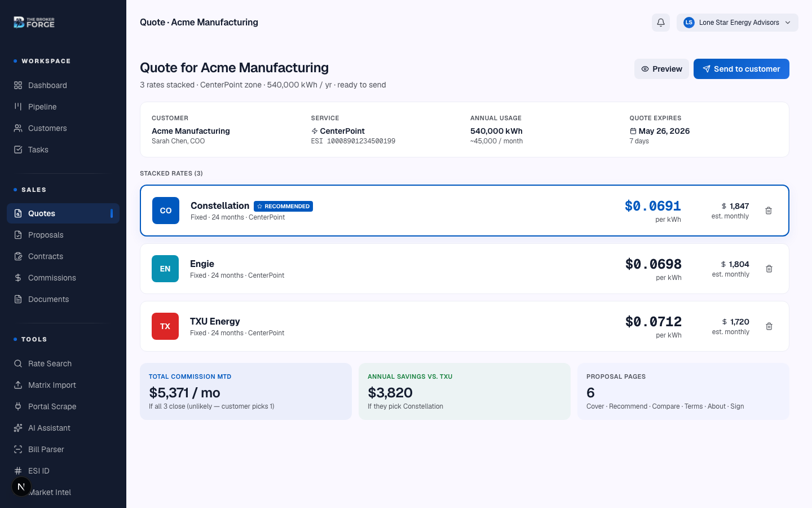812x508 pixels.
Task: Click the May 26, 2026 expiry date
Action: click(664, 131)
